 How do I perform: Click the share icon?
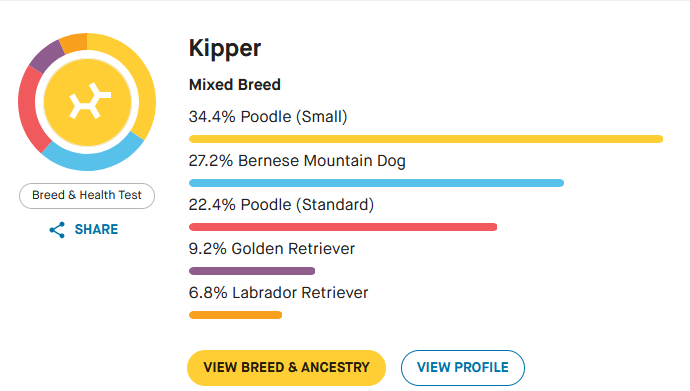pyautogui.click(x=57, y=230)
